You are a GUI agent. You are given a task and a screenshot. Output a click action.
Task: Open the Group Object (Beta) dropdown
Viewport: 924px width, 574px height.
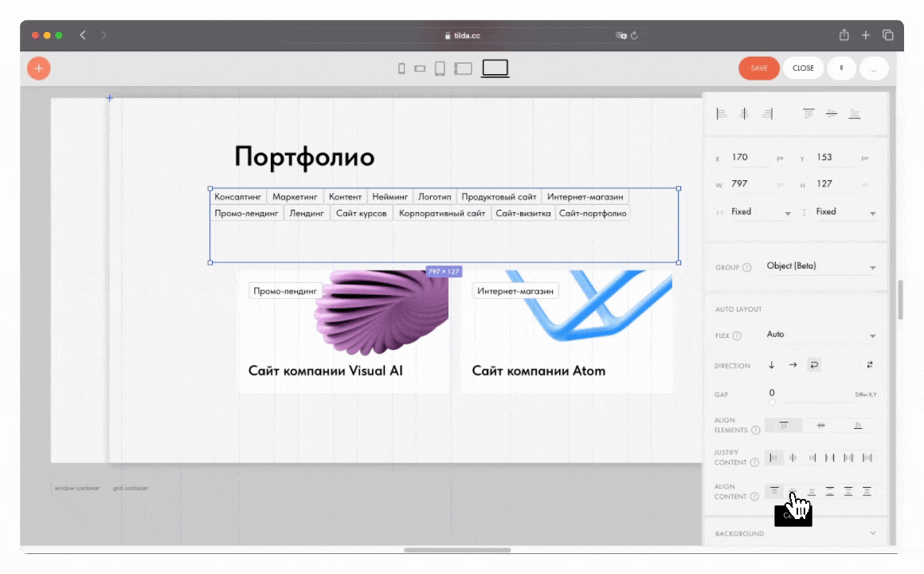click(x=821, y=266)
